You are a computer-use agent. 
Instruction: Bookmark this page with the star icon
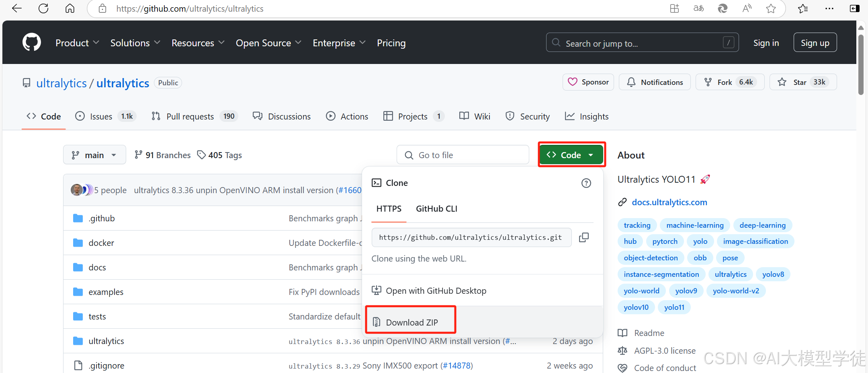coord(771,8)
